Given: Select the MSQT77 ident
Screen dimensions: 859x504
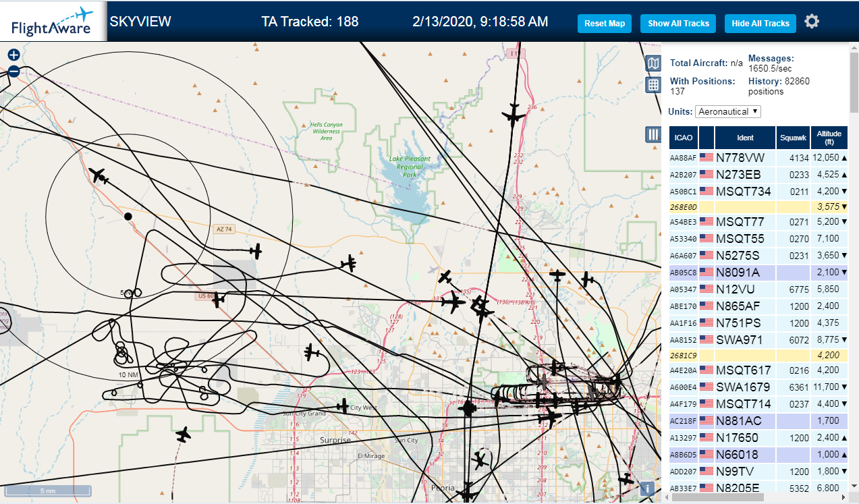Looking at the screenshot, I should click(740, 221).
